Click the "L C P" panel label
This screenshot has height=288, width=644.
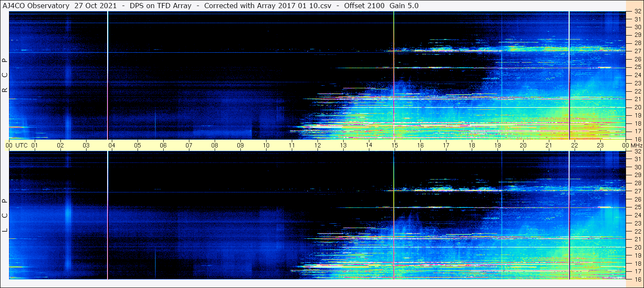pyautogui.click(x=5, y=215)
